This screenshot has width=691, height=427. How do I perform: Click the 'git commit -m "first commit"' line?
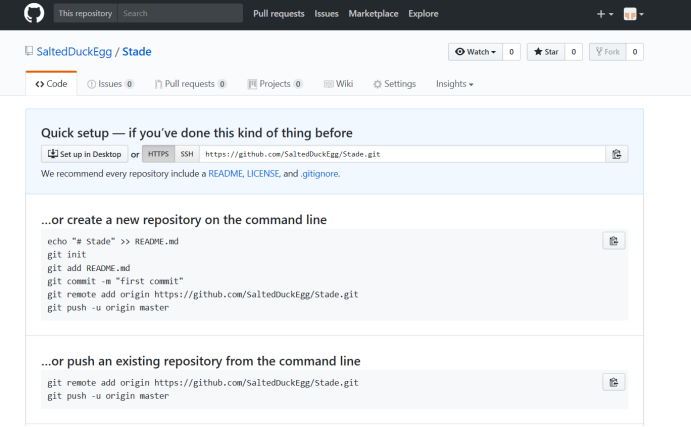click(115, 281)
